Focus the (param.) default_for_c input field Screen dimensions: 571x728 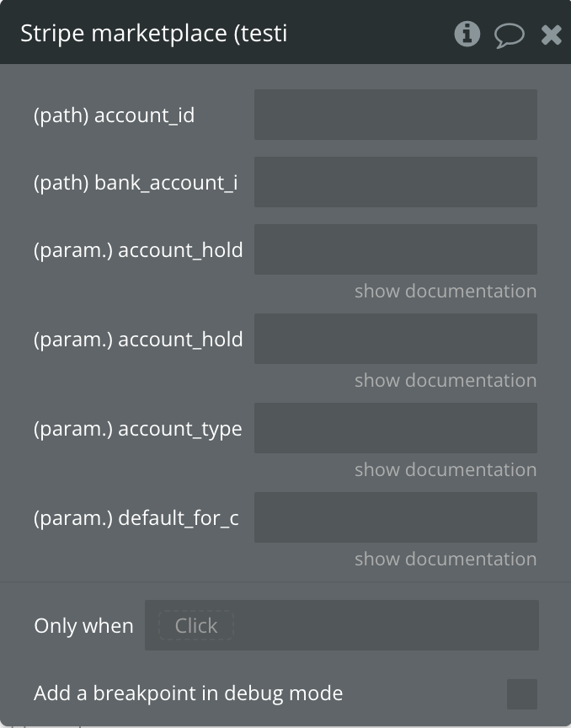(396, 517)
